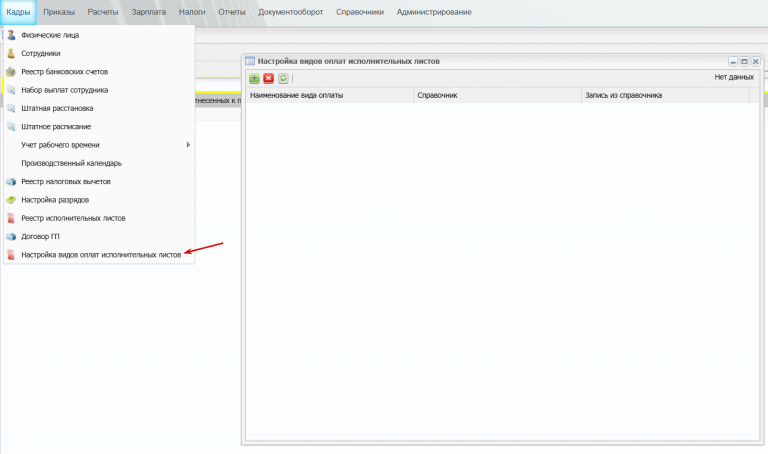This screenshot has height=454, width=768.
Task: Click the Сотрудники employee icon
Action: coord(11,53)
